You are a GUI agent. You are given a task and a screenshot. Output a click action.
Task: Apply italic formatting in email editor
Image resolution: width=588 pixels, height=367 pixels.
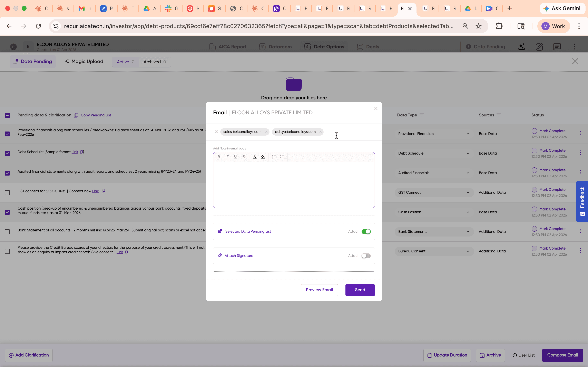click(227, 157)
